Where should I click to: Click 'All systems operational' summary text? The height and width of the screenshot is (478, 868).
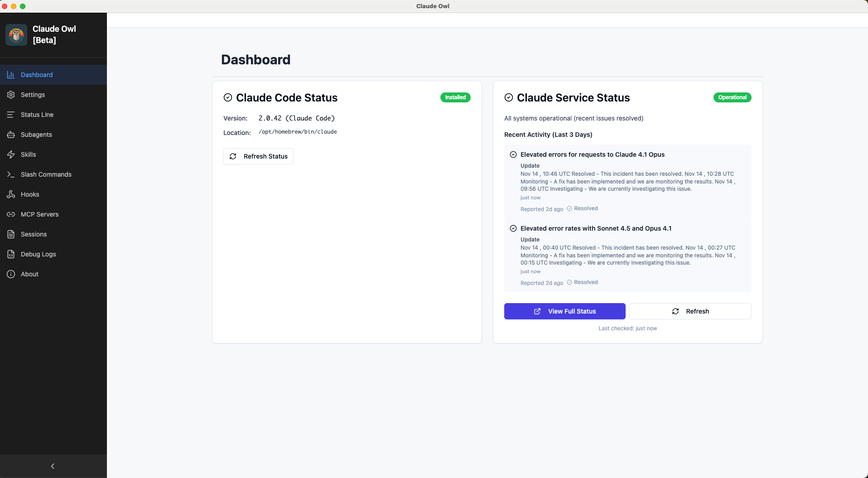click(x=574, y=118)
